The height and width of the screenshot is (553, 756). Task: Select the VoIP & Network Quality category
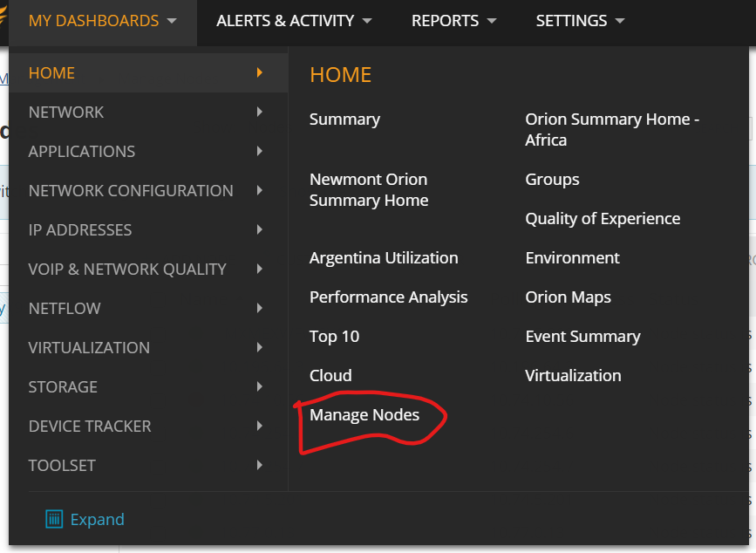pos(148,269)
